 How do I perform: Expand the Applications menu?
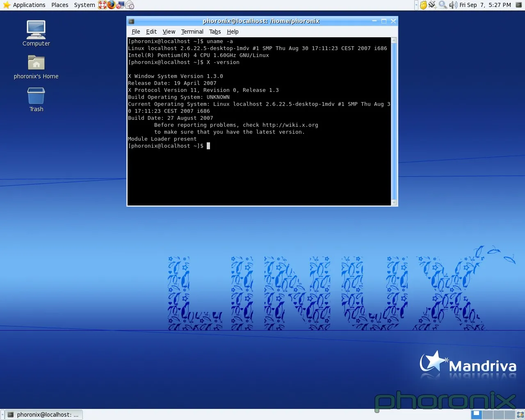pos(25,5)
